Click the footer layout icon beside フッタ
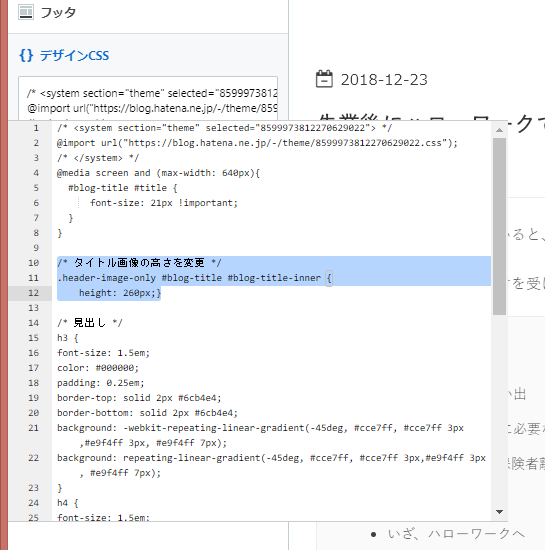 [x=26, y=12]
